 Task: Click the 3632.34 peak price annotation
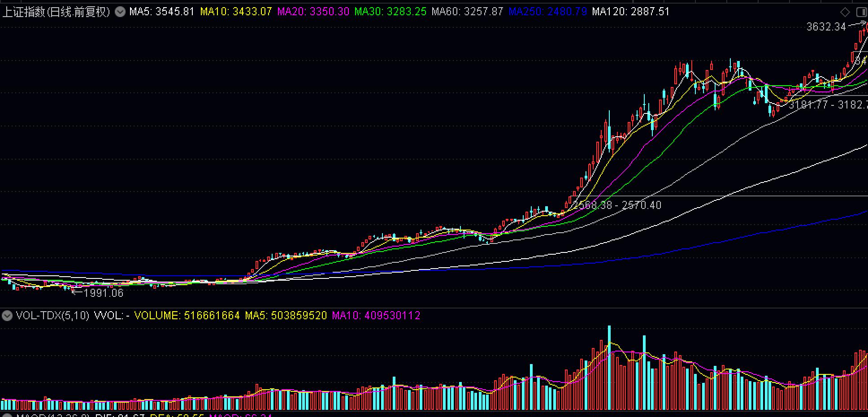(826, 27)
